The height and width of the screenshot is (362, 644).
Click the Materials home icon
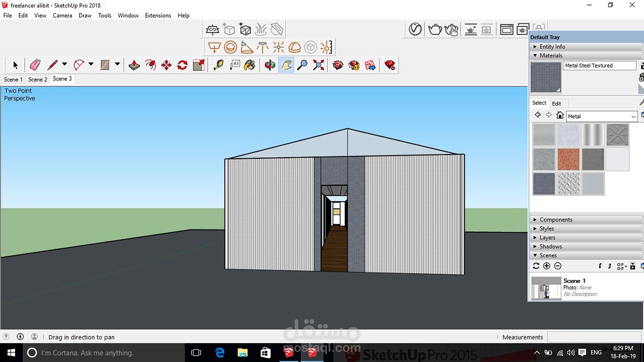(x=560, y=115)
